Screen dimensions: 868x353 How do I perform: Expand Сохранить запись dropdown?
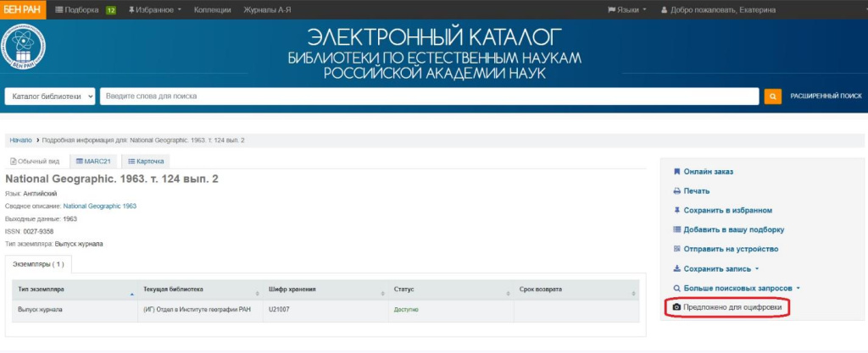[x=721, y=269]
